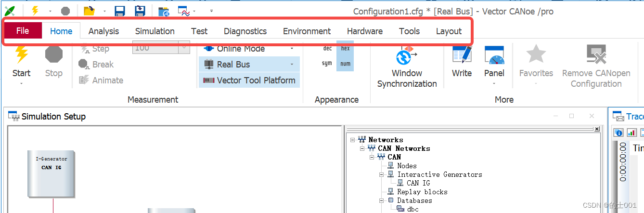Viewport: 644px width, 213px height.
Task: Switch to the Simulation ribbon tab
Action: pos(155,31)
